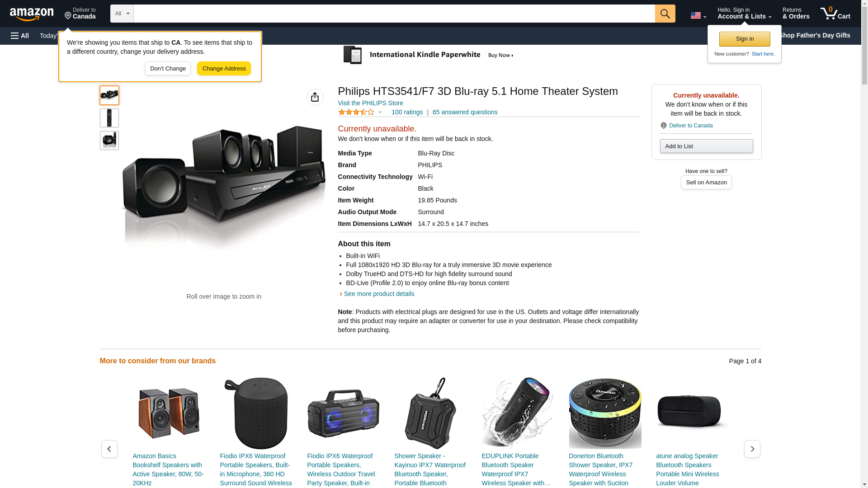868x488 pixels.
Task: Click the Change Address button
Action: 224,69
